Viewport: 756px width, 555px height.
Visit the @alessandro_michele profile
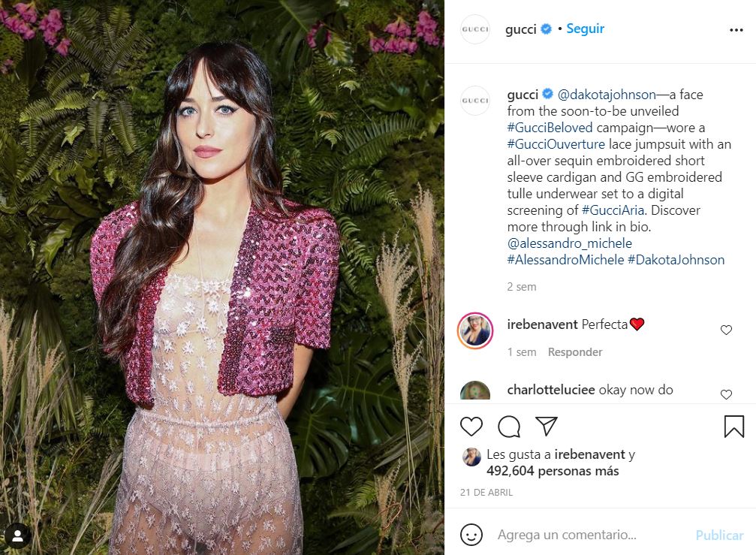coord(569,243)
